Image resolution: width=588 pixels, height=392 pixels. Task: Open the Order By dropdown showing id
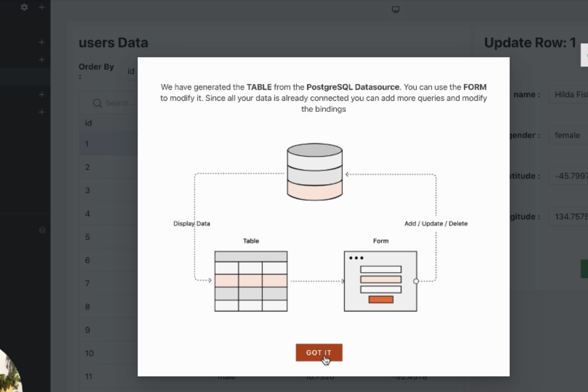[x=131, y=71]
